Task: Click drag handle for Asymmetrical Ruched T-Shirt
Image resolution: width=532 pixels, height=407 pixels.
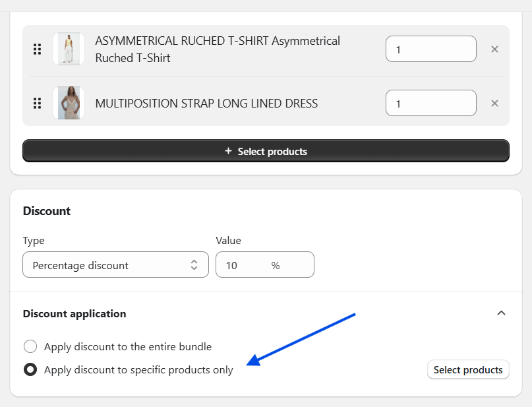Action: pyautogui.click(x=38, y=49)
